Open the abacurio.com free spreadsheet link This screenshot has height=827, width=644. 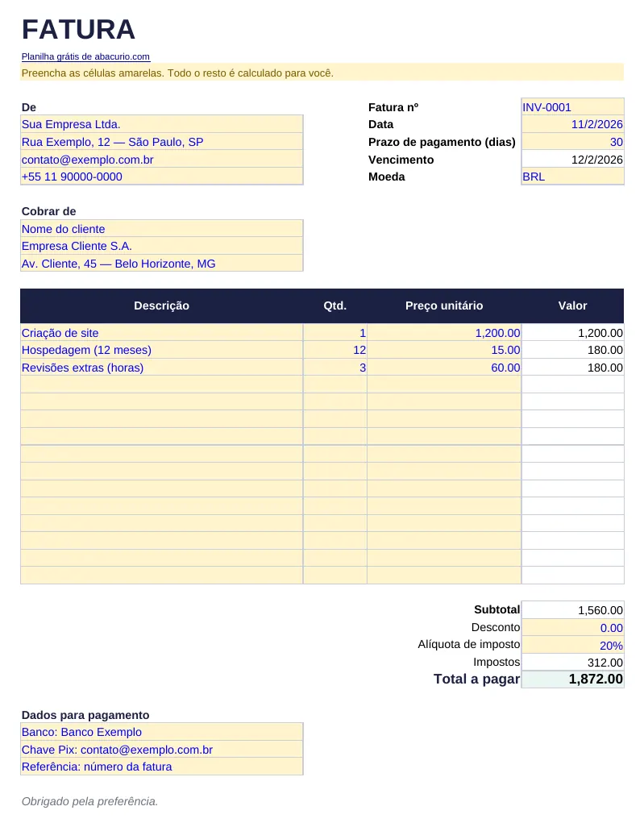85,56
